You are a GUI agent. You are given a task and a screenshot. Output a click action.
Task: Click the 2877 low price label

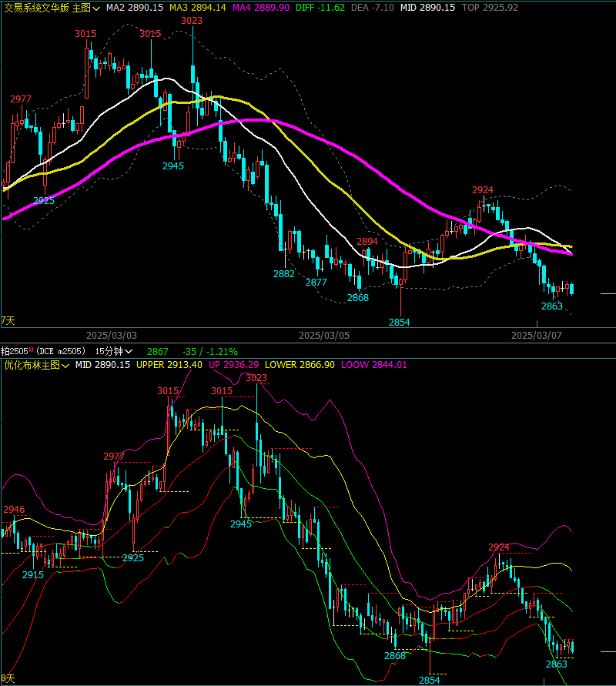point(316,283)
